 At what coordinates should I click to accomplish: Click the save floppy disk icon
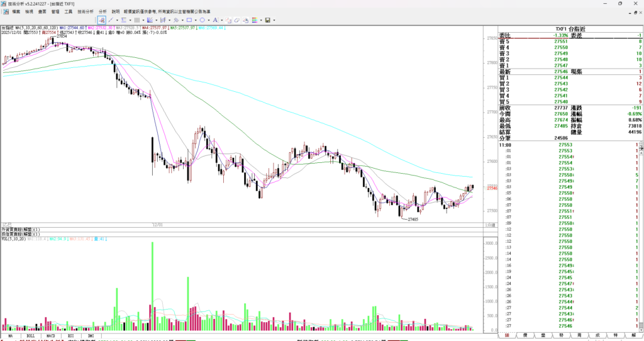(267, 20)
